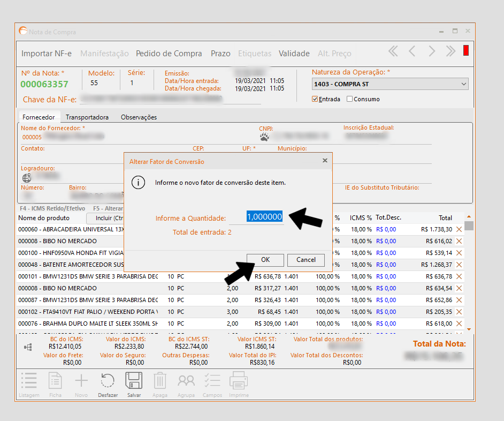504x421 pixels.
Task: Minimize the Nota de Compra window
Action: point(441,31)
